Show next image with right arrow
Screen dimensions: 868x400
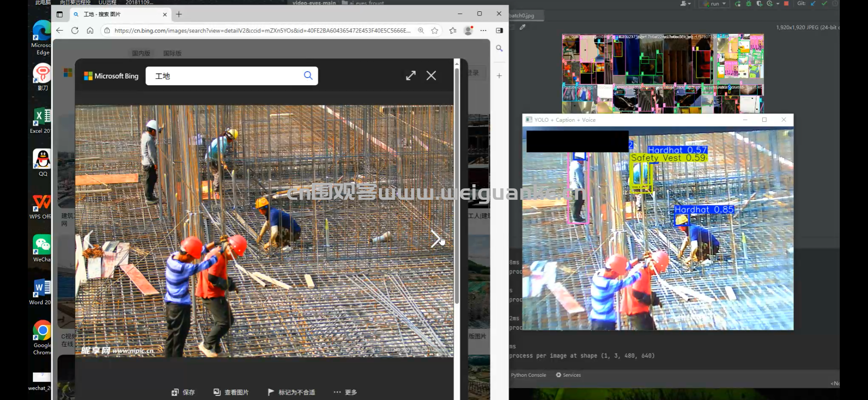click(436, 239)
